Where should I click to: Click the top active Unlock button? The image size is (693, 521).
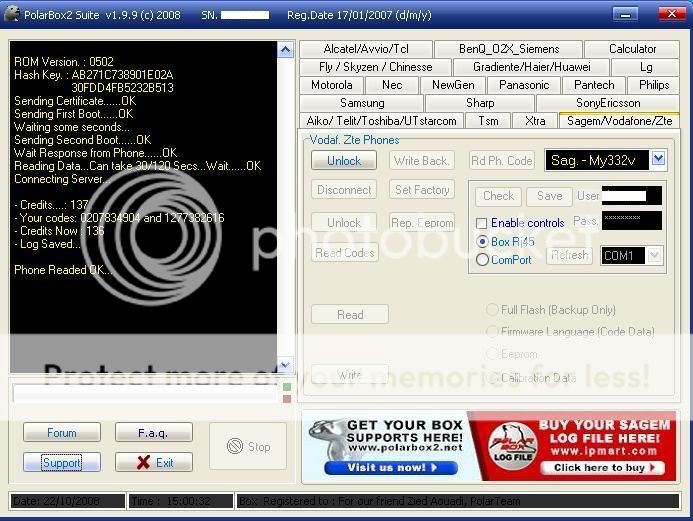coord(344,160)
